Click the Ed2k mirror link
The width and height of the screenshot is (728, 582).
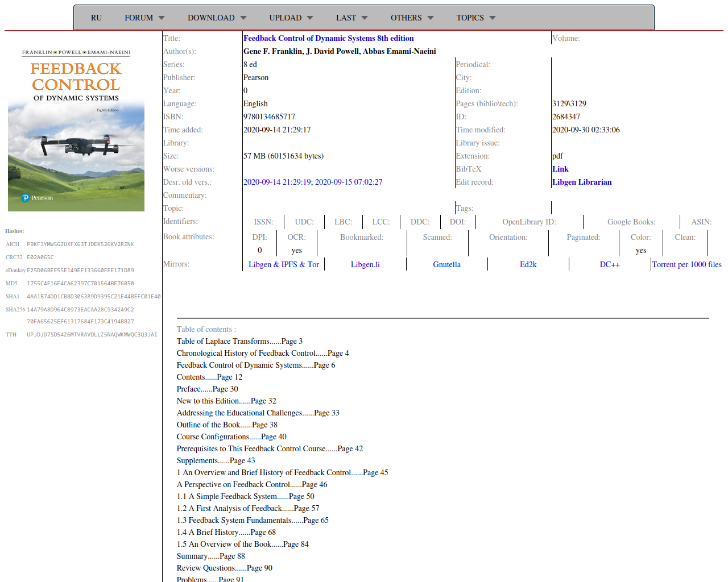(528, 264)
